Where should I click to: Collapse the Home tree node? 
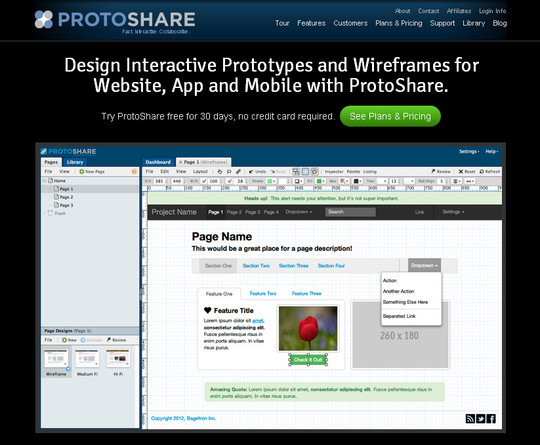pos(44,180)
